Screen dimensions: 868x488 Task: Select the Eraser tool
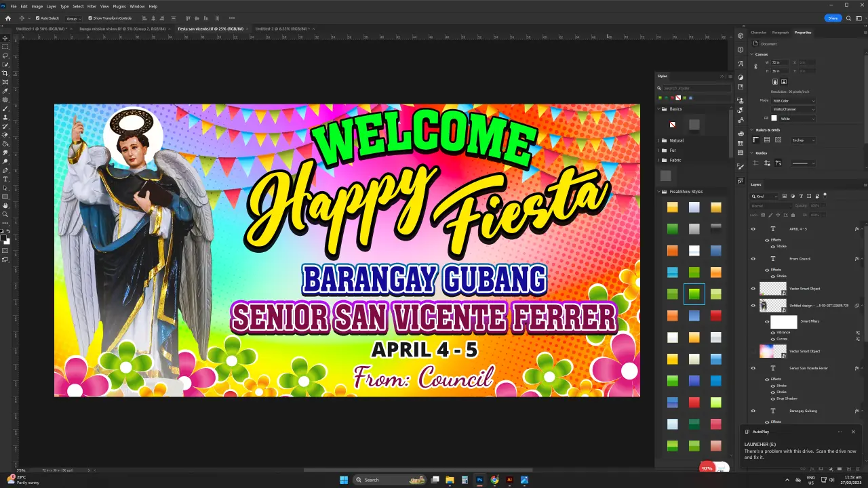tap(5, 135)
